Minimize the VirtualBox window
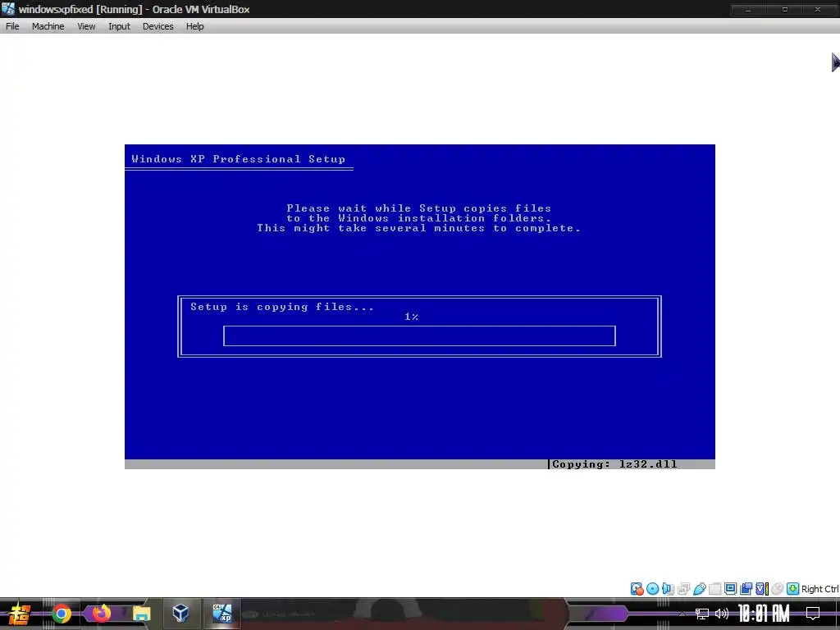Image resolution: width=840 pixels, height=630 pixels. [748, 10]
